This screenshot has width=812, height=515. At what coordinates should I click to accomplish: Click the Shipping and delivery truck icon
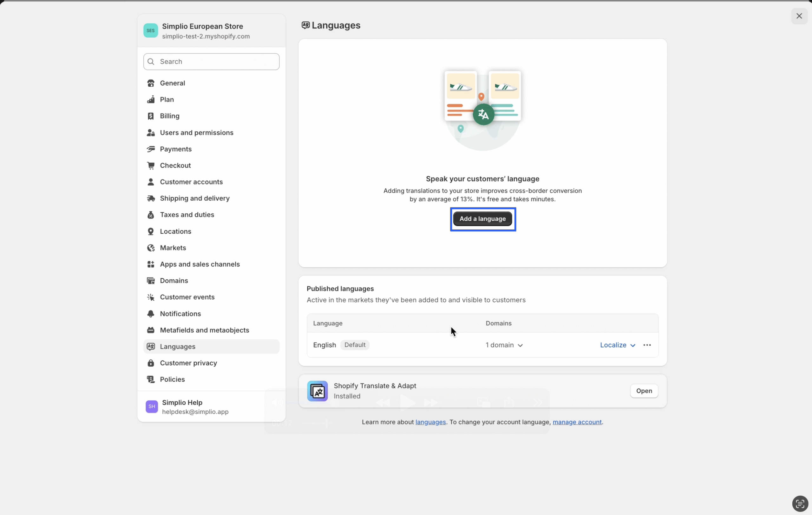tap(151, 198)
